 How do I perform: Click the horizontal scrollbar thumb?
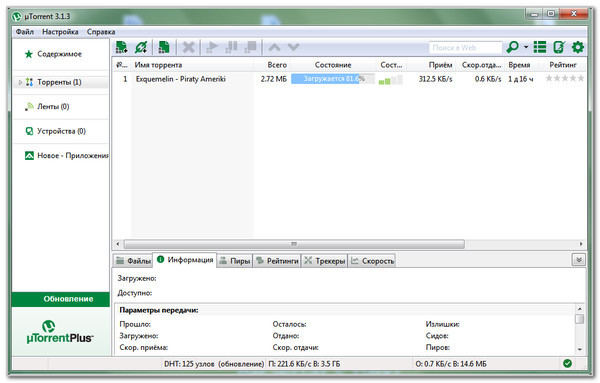coord(294,244)
